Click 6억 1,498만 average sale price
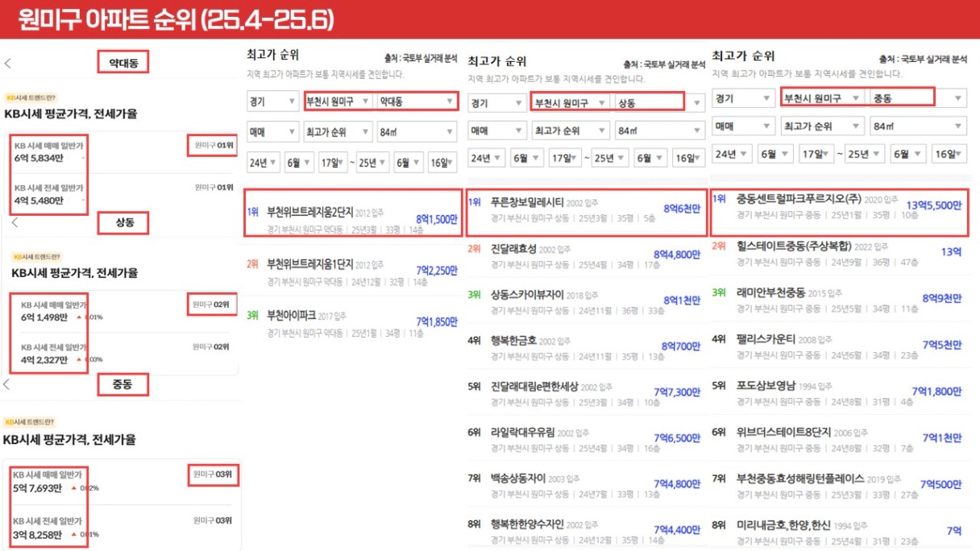This screenshot has width=980, height=551. click(x=46, y=317)
